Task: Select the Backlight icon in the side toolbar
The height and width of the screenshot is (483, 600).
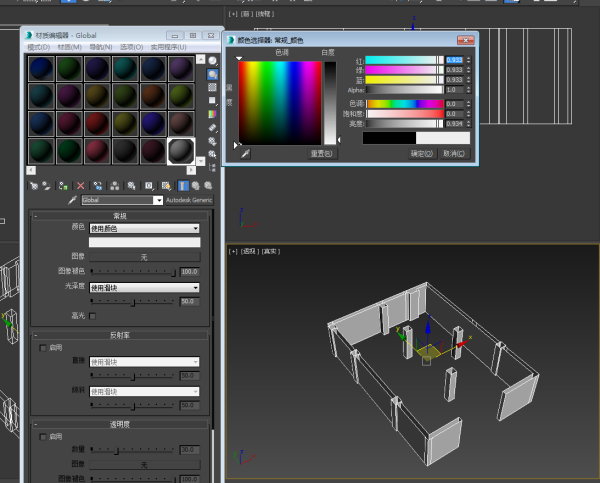Action: [213, 74]
